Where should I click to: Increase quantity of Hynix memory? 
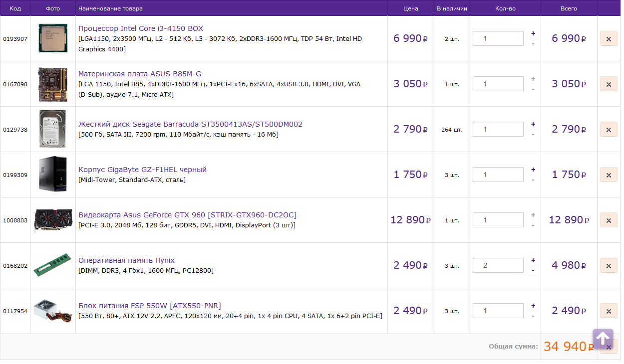533,260
